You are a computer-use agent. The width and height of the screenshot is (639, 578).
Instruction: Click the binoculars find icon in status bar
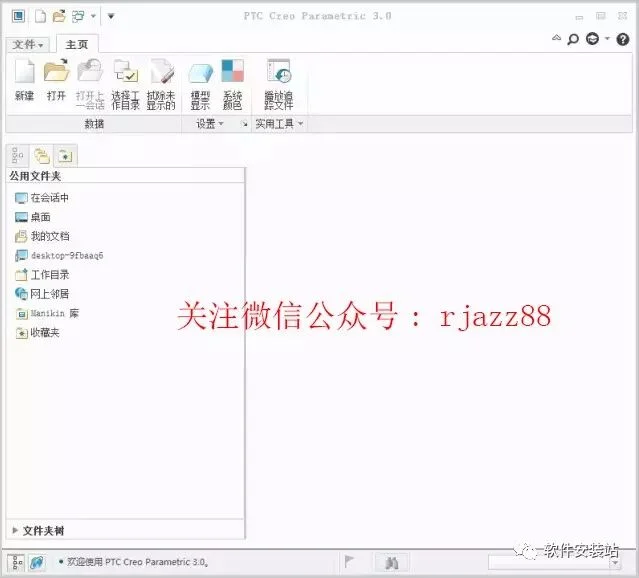point(392,563)
